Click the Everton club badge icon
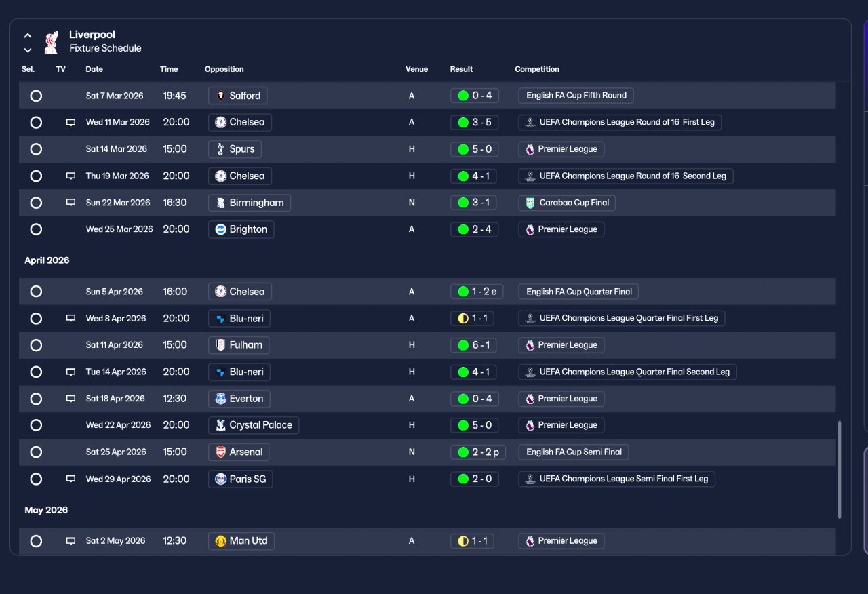This screenshot has height=594, width=868. [x=220, y=399]
